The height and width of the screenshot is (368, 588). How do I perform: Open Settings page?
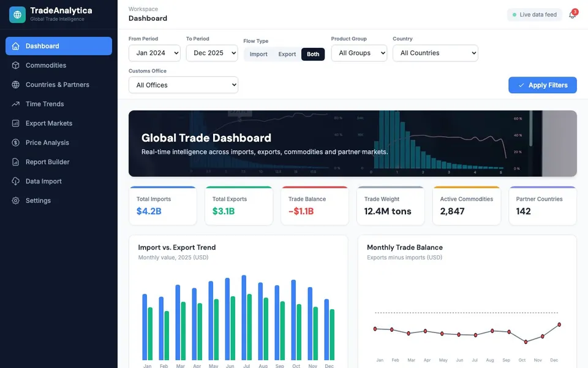(x=59, y=201)
